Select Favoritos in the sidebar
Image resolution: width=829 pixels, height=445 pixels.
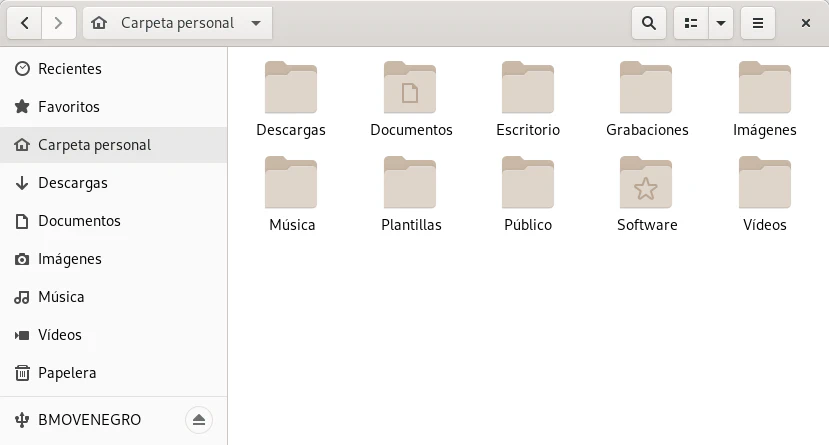(69, 107)
